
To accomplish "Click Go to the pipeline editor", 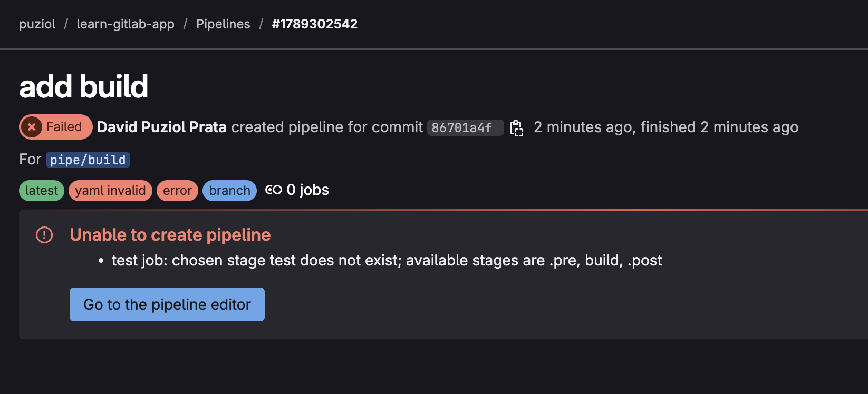I will 167,304.
